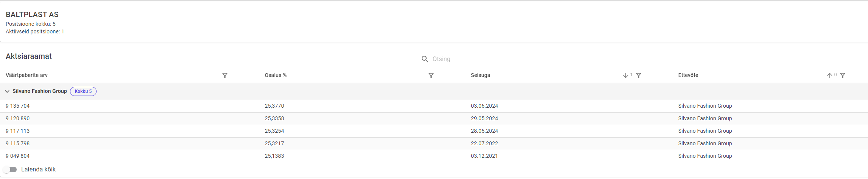Sort by the Väärtpaberite arv column header

coord(26,75)
